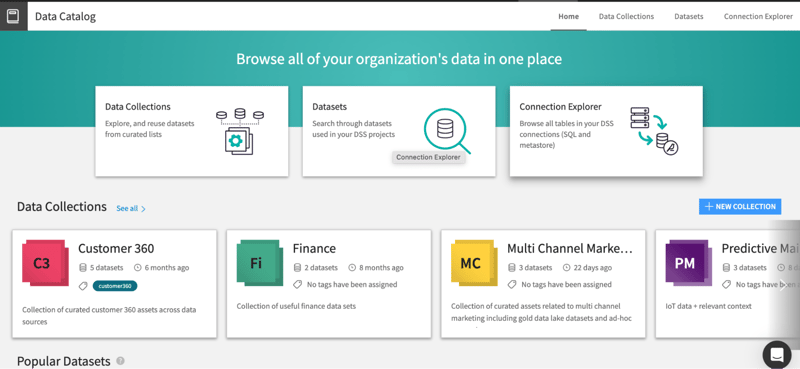Click the MC Multi Channel Marketing tile icon
This screenshot has height=369, width=800.
click(473, 262)
